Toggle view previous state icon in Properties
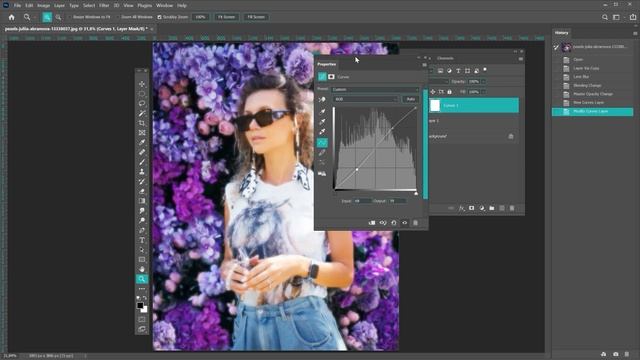 tap(383, 223)
